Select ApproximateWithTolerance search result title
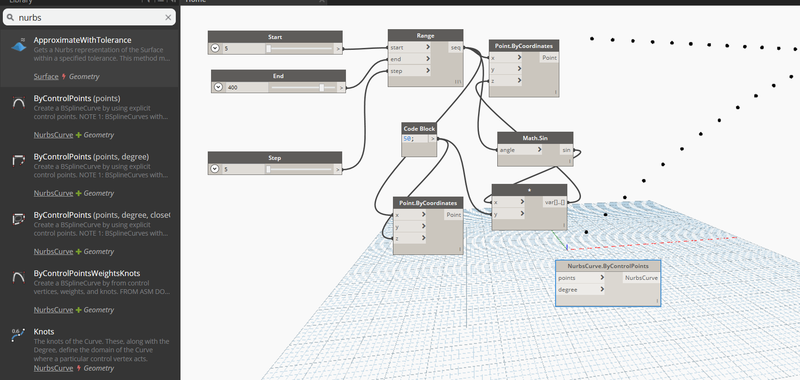 82,40
